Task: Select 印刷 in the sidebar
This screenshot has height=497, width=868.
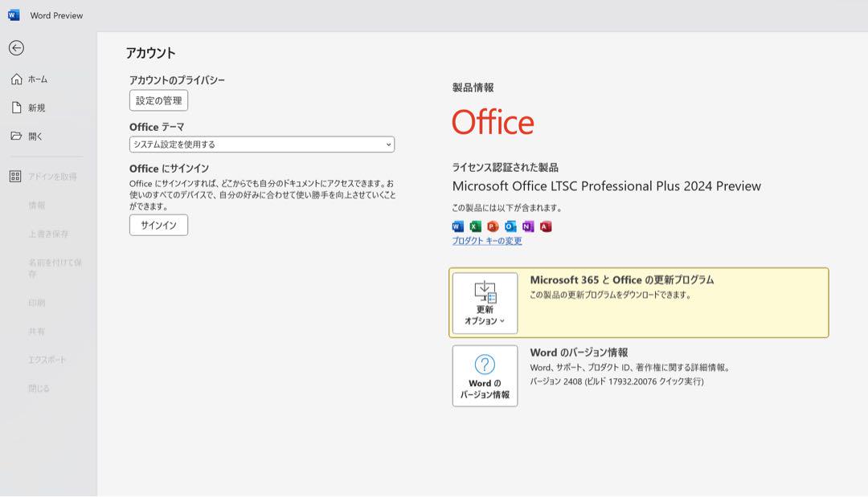Action: (x=36, y=303)
